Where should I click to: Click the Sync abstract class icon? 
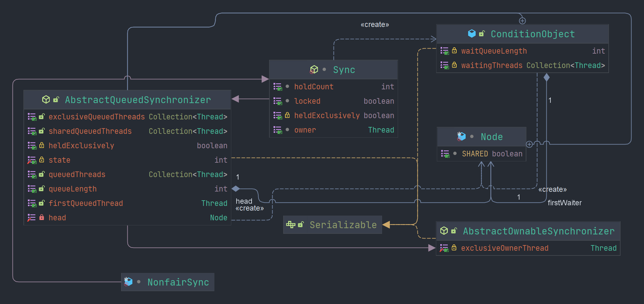(314, 70)
